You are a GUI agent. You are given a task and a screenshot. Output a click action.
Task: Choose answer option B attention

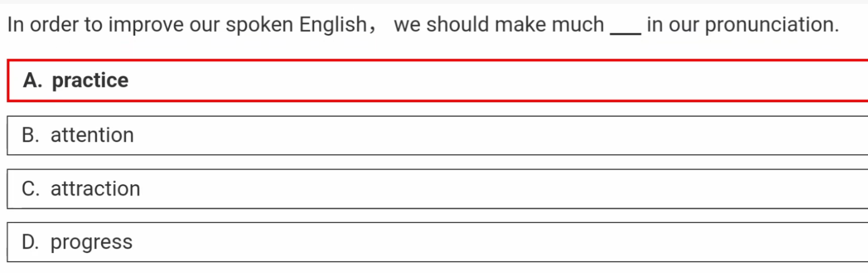pyautogui.click(x=437, y=135)
